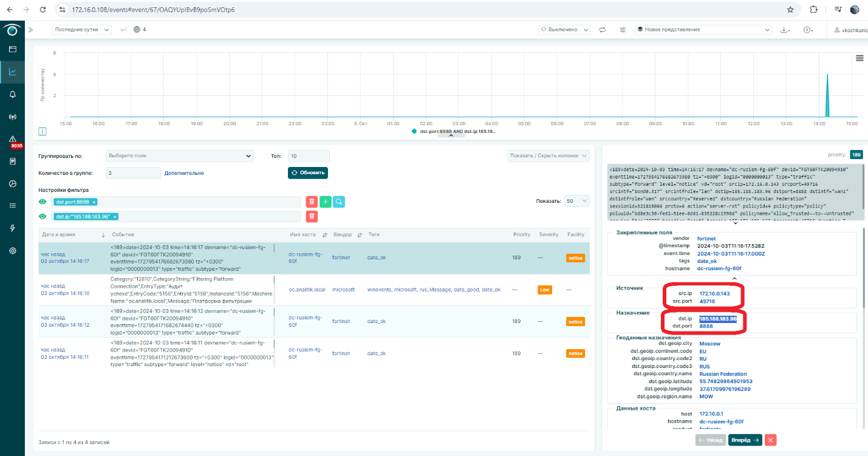The width and height of the screenshot is (868, 456).
Task: Click the 'microsoft' vendor cell
Action: 343,290
